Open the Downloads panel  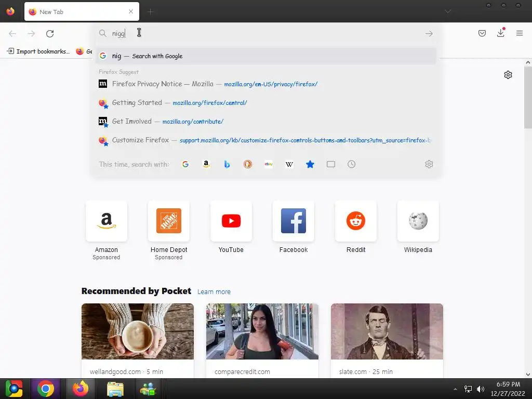tap(501, 33)
